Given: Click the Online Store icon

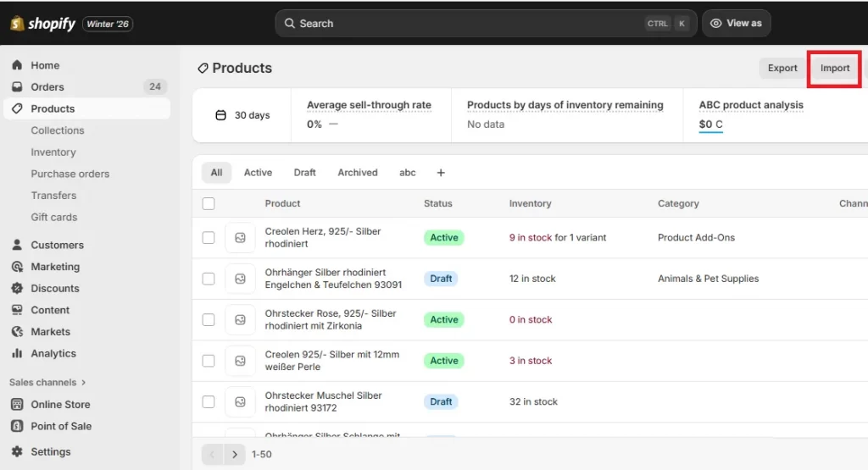Looking at the screenshot, I should [x=17, y=404].
